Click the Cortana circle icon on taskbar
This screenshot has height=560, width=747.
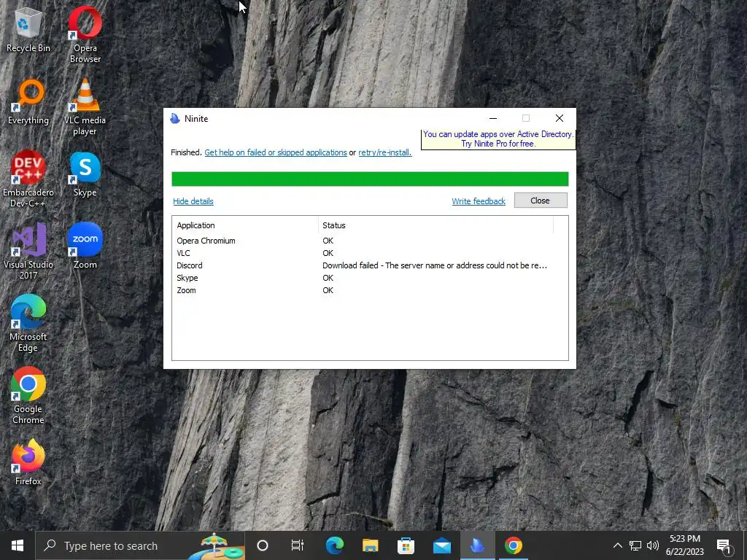pyautogui.click(x=263, y=545)
